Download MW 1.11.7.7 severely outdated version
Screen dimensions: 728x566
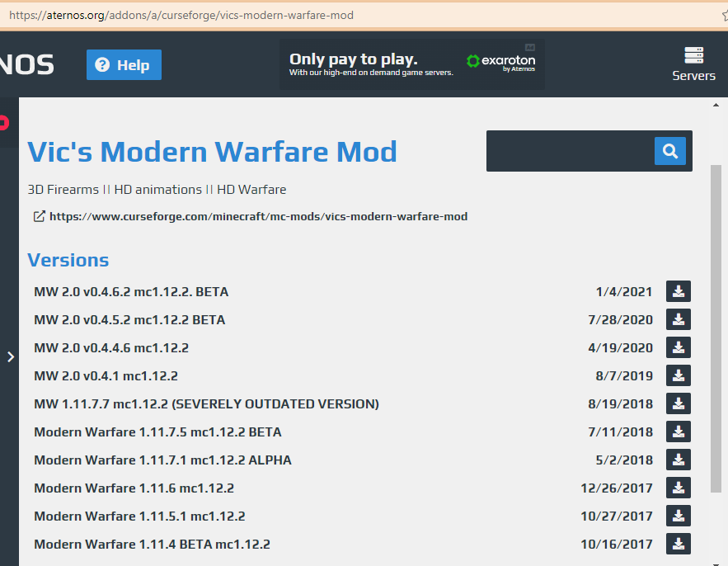[679, 403]
